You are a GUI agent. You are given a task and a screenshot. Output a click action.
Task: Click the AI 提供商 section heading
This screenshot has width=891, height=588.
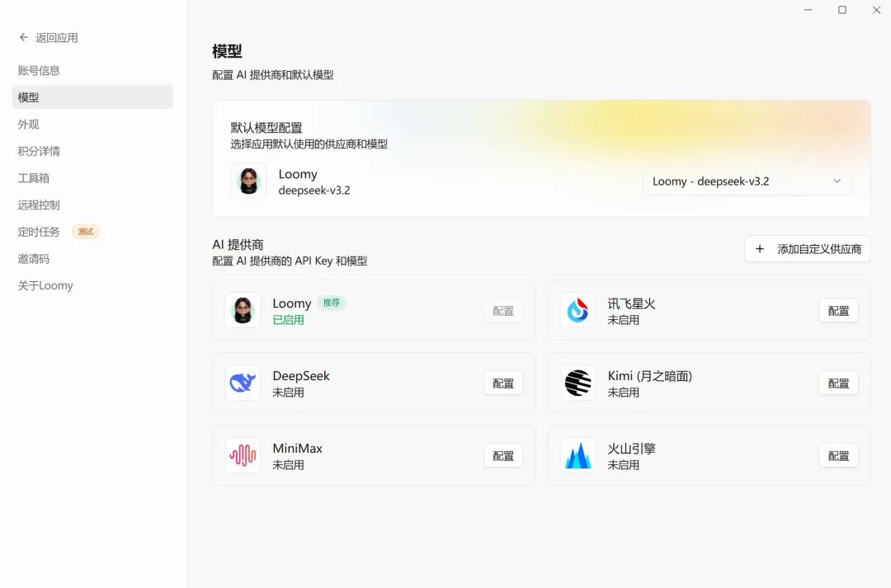(x=238, y=245)
